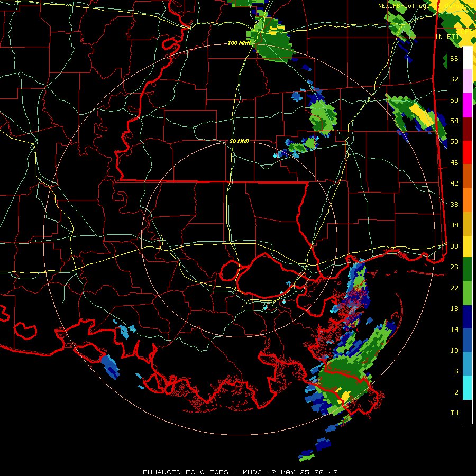Select the K FT units label
This screenshot has height=476, width=476.
click(447, 36)
